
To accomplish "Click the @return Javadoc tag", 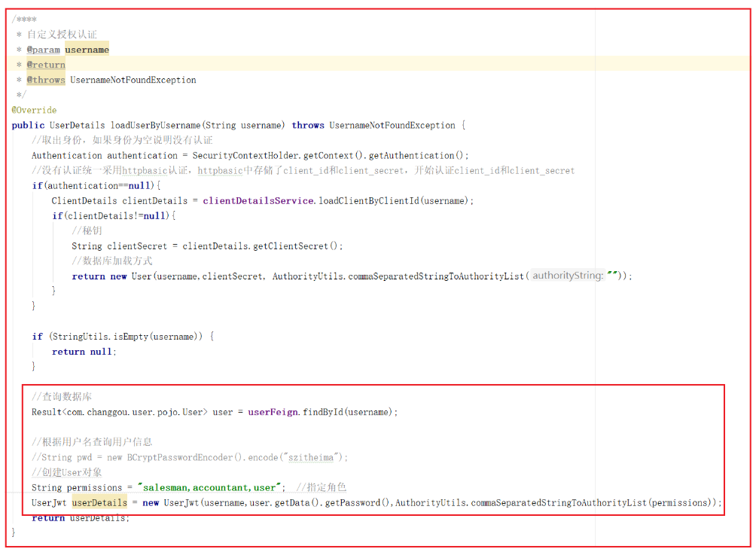I will (x=46, y=65).
